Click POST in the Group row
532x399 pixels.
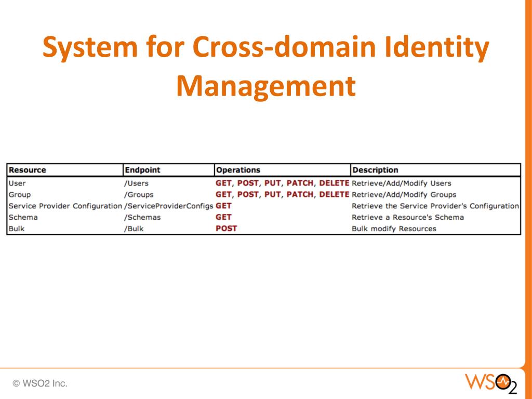coord(248,194)
